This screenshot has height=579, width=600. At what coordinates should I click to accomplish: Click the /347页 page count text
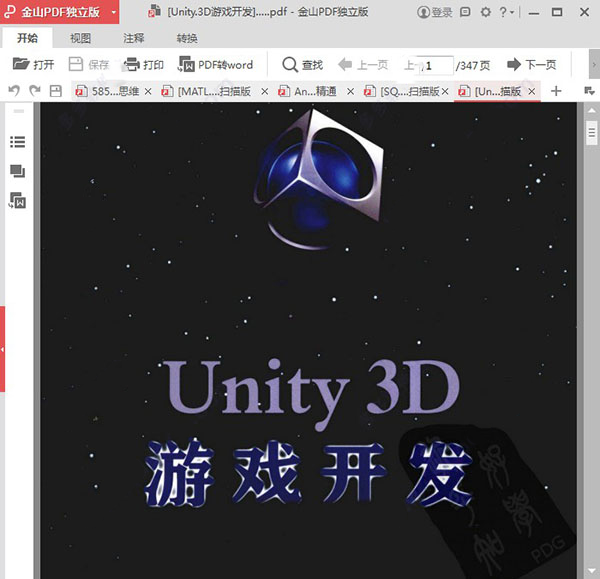(x=473, y=65)
